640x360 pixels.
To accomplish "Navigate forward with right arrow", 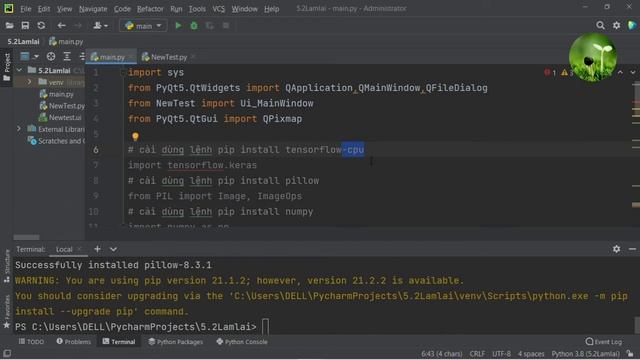I will [x=78, y=25].
